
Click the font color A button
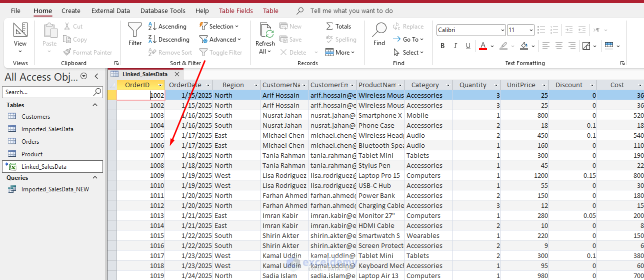(483, 46)
